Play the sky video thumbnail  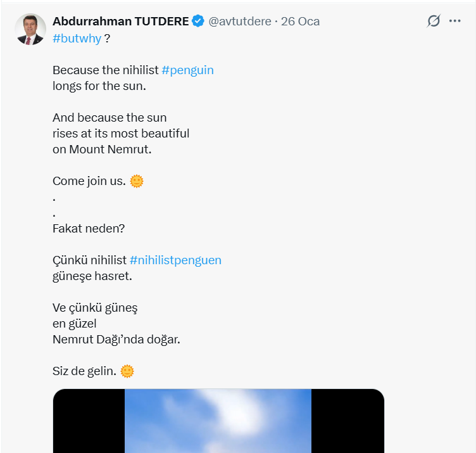coord(218,421)
